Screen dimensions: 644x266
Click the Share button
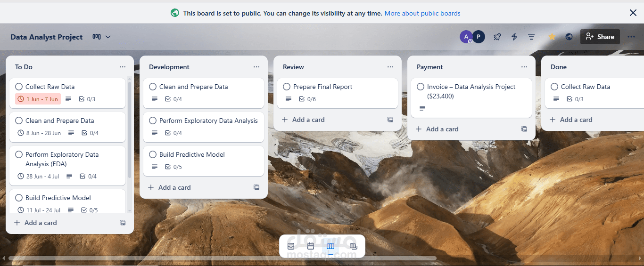(600, 37)
